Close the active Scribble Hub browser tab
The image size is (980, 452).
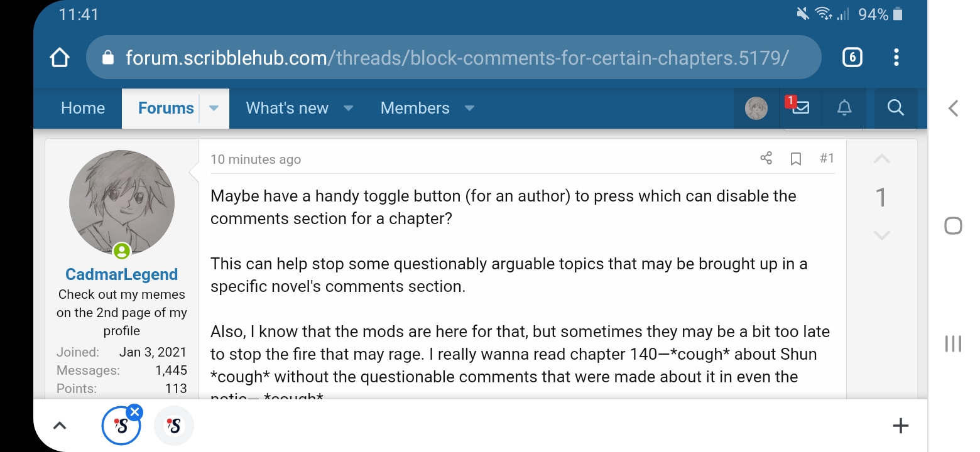(134, 411)
